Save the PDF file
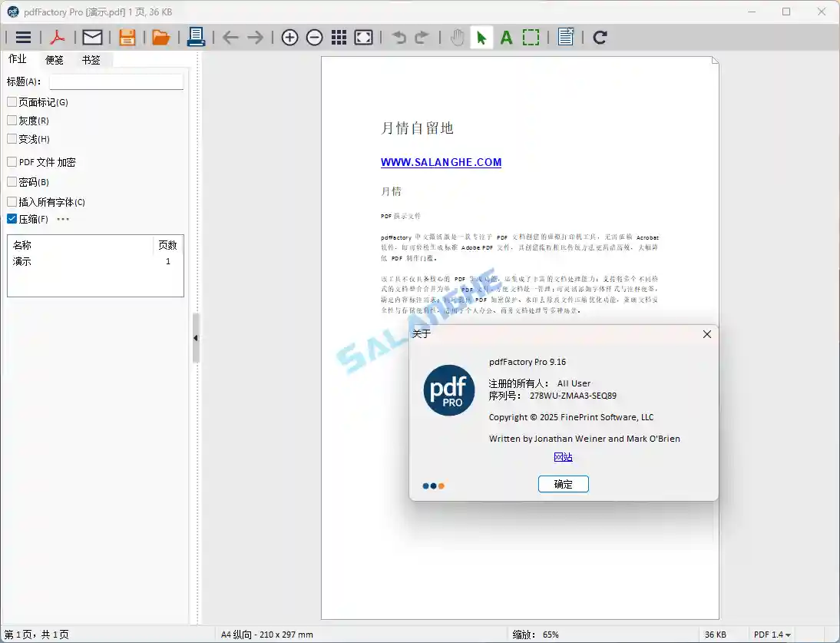This screenshot has height=643, width=840. point(127,36)
